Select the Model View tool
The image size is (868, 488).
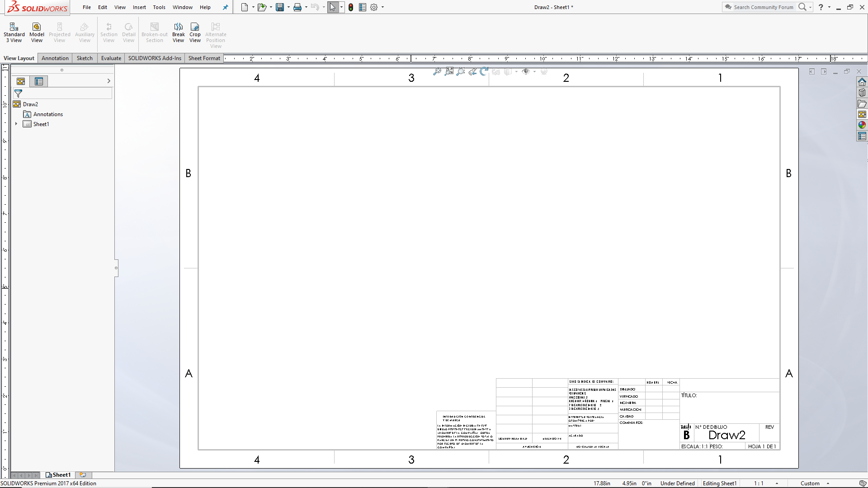pos(36,32)
